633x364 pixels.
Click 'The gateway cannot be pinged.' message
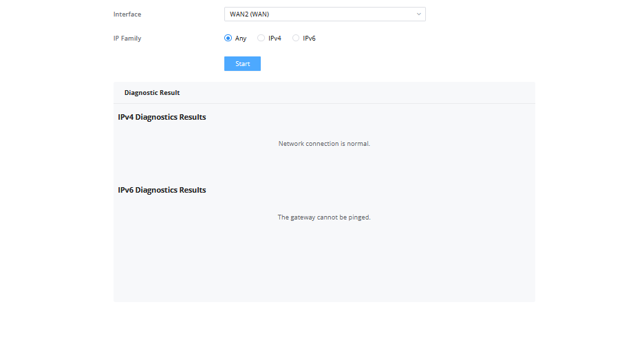coord(324,217)
